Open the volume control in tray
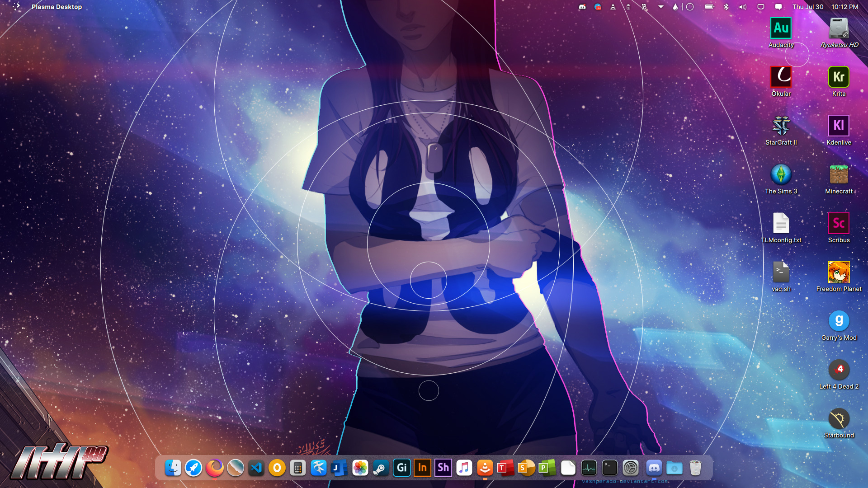The width and height of the screenshot is (868, 488). coord(743,7)
